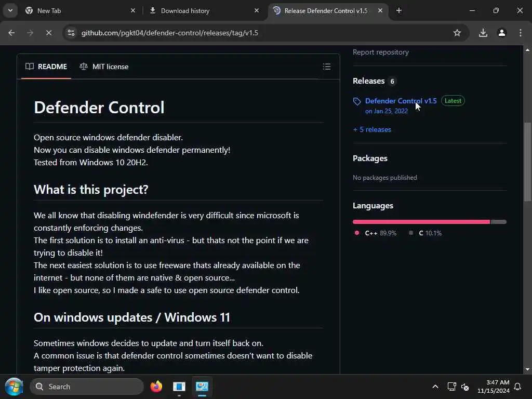Click the 'What is this project?' heading
532x399 pixels.
[x=91, y=189]
